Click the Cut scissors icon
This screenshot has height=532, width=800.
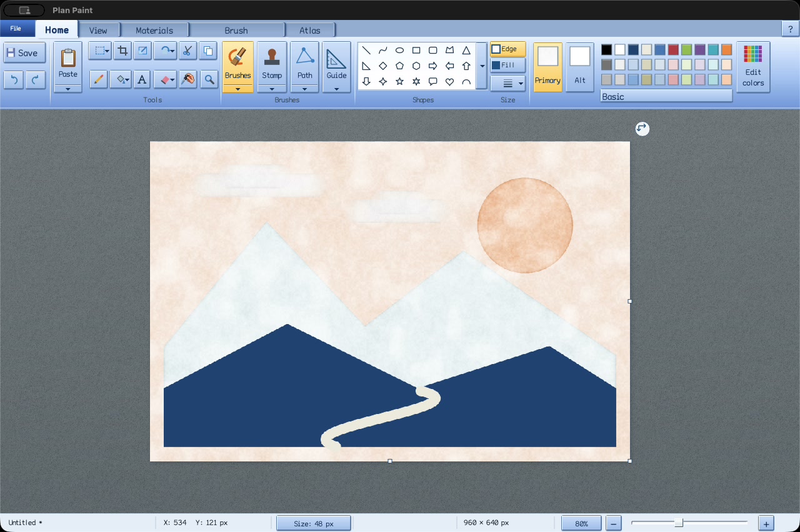coord(188,51)
